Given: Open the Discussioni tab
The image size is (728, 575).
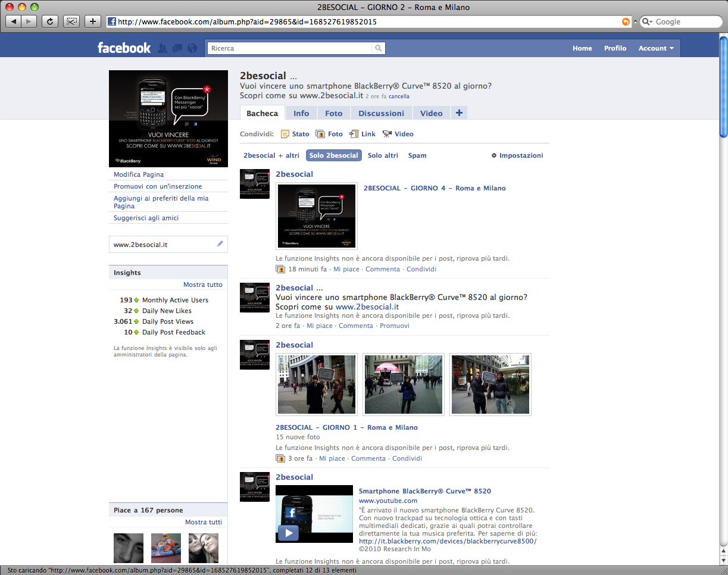Looking at the screenshot, I should [x=381, y=113].
